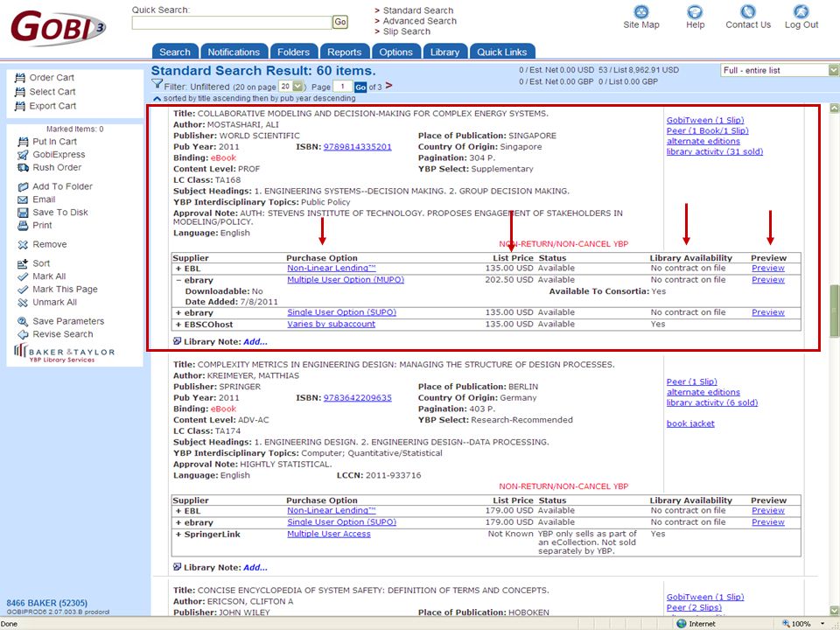Click the filter funnel icon
Viewport: 840px width, 630px height.
pyautogui.click(x=157, y=84)
